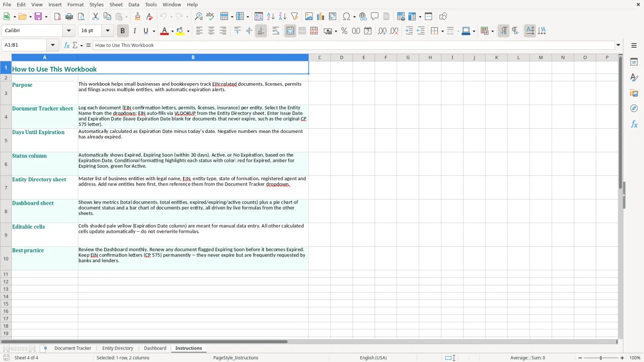Open the Sheet menu
Viewport: 644px width, 362px height.
(x=116, y=4)
